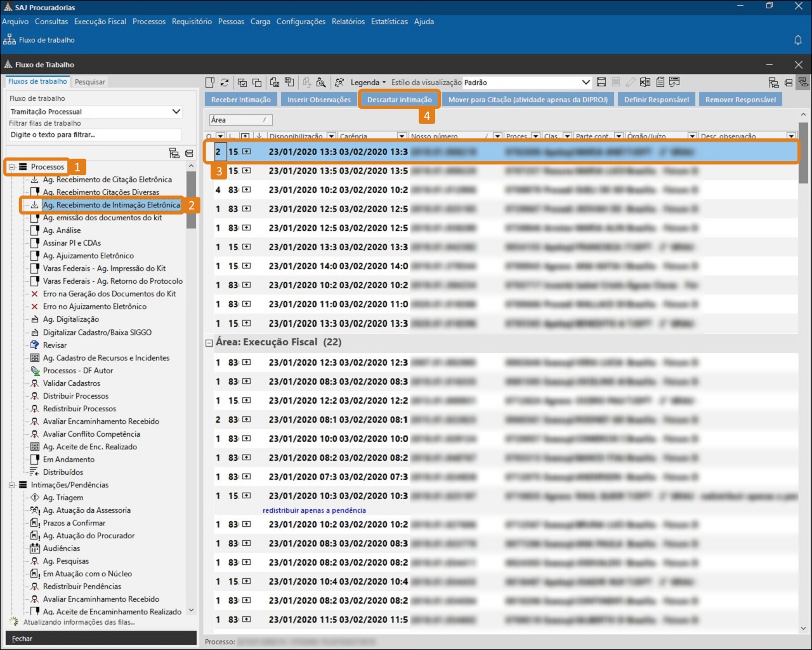The image size is (812, 650).
Task: Click the red X icon beside Erro no Ajuizamento Eletrônico
Action: (x=35, y=307)
